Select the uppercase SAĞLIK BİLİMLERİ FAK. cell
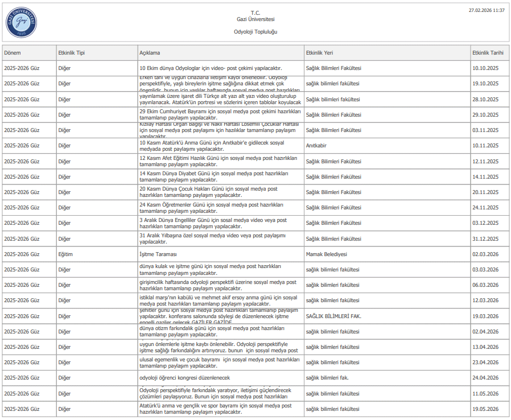This screenshot has width=511, height=420. [x=333, y=316]
